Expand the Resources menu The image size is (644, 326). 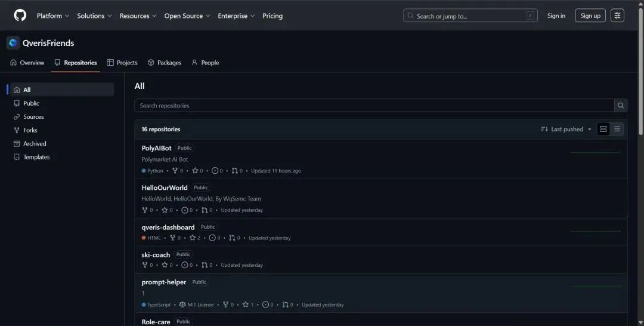tap(138, 16)
